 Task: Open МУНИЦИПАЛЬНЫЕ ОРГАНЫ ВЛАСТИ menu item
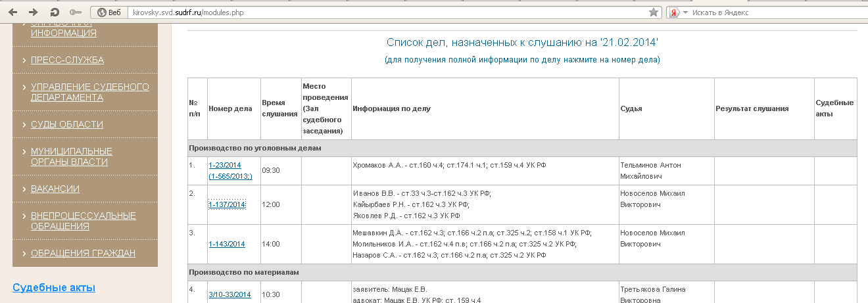coord(72,156)
